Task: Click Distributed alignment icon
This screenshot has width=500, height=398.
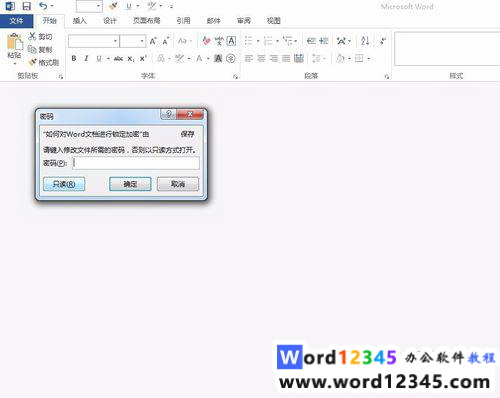Action: 299,59
